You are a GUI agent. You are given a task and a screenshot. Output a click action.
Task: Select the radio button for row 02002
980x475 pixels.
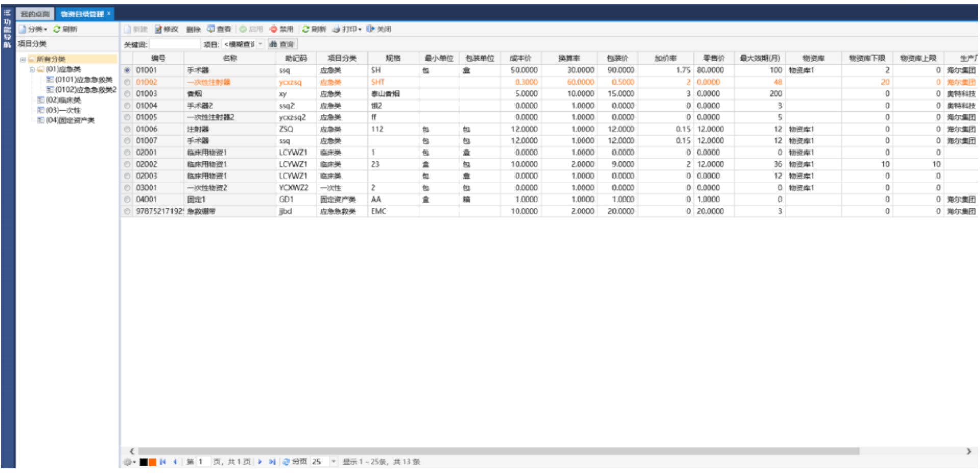[127, 164]
